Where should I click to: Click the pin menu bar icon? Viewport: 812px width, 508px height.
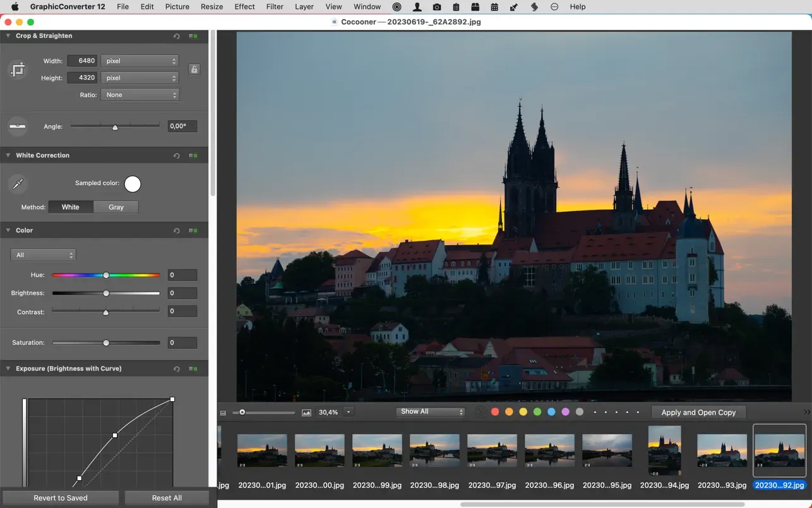pyautogui.click(x=514, y=7)
